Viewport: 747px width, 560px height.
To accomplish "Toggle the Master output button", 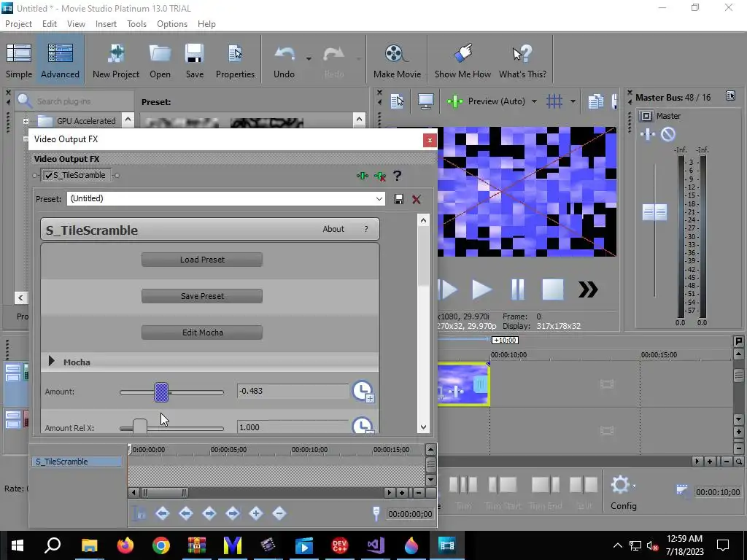I will coord(646,116).
